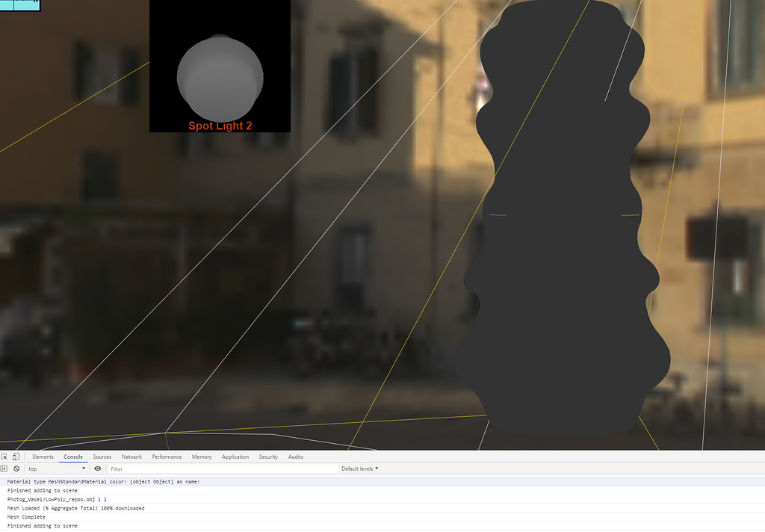
Task: Open the Elements tab
Action: click(43, 456)
